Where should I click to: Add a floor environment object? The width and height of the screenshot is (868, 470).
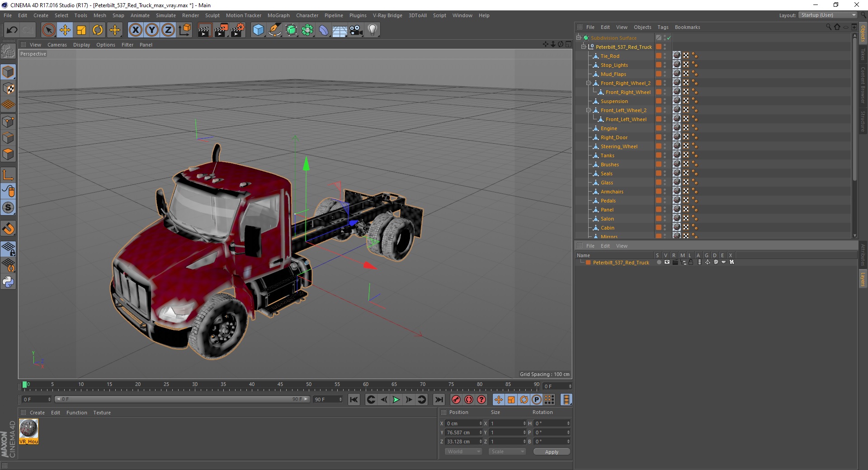[340, 30]
